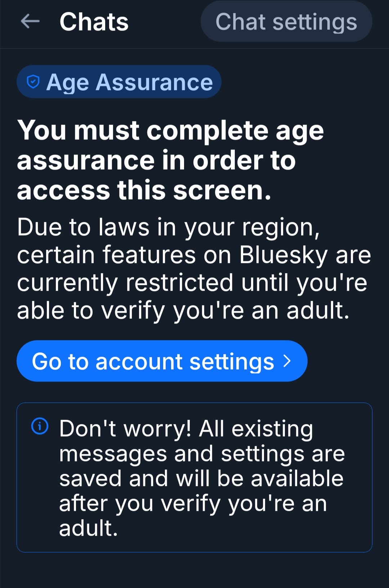Click the word Bluesky in the description
The height and width of the screenshot is (588, 389).
(283, 255)
